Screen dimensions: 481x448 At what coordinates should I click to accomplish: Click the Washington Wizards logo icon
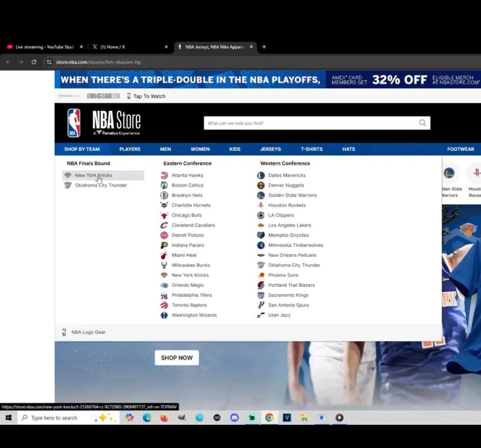click(x=164, y=315)
